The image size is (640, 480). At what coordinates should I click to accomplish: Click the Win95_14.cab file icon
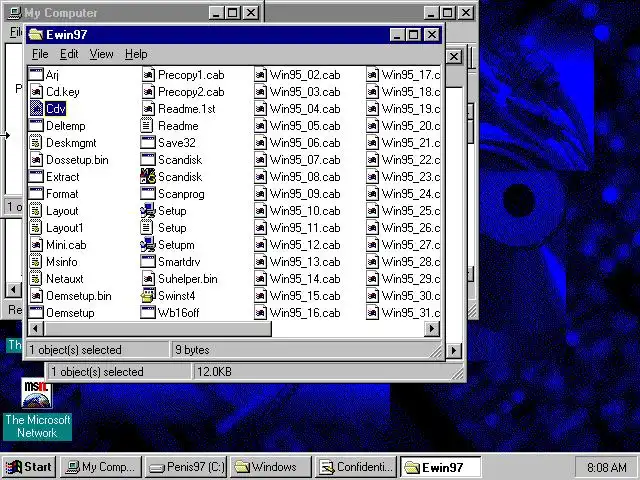pyautogui.click(x=260, y=279)
